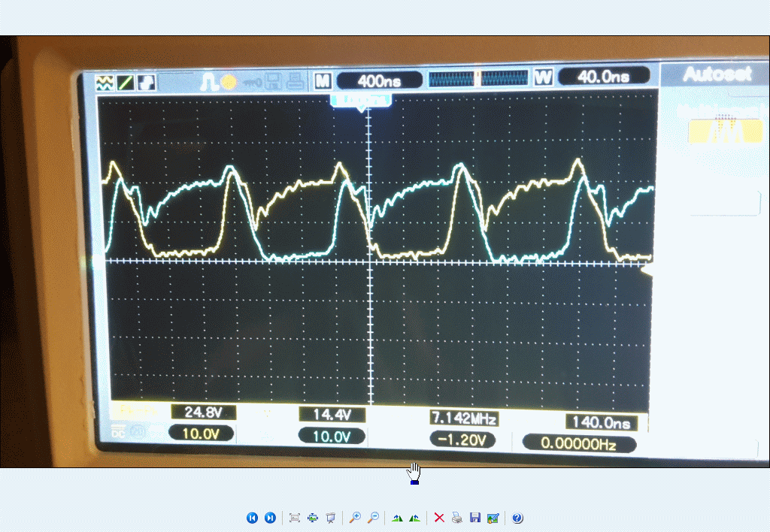
Task: Save a copy with the floppy disk icon
Action: (x=474, y=518)
